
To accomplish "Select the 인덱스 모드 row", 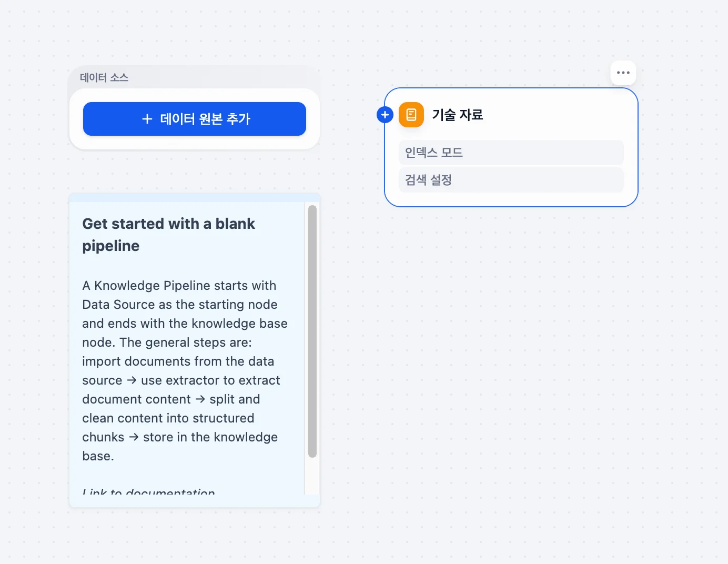I will click(x=511, y=153).
